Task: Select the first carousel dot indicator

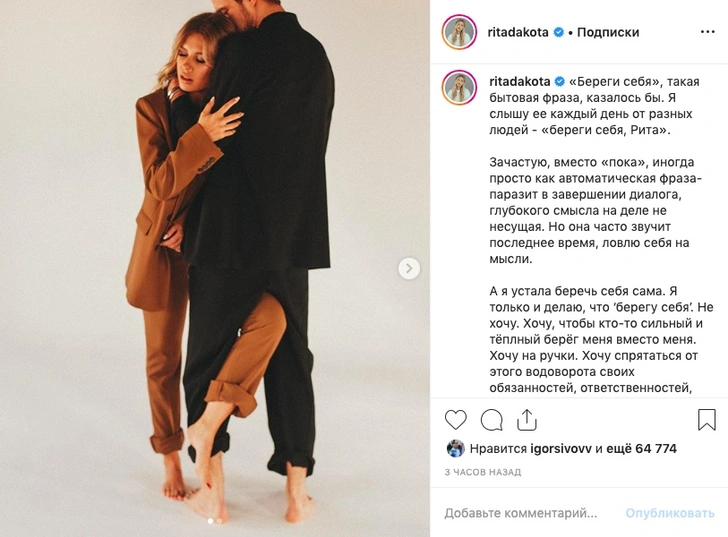Action: click(210, 521)
